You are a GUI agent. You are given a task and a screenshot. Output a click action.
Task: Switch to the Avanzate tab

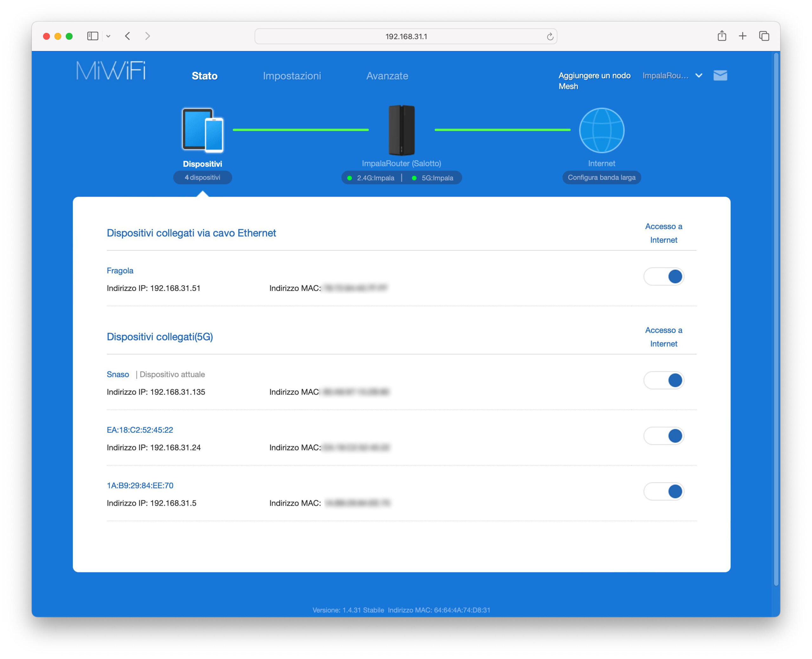pyautogui.click(x=387, y=76)
